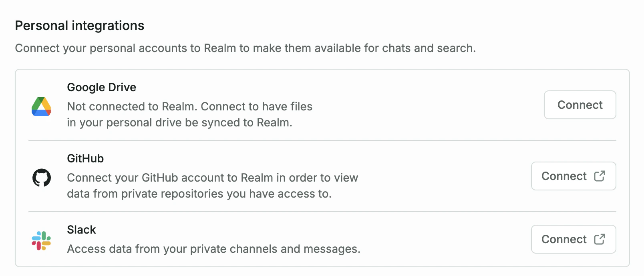Click the GitHub row title
This screenshot has width=644, height=276.
(x=85, y=158)
